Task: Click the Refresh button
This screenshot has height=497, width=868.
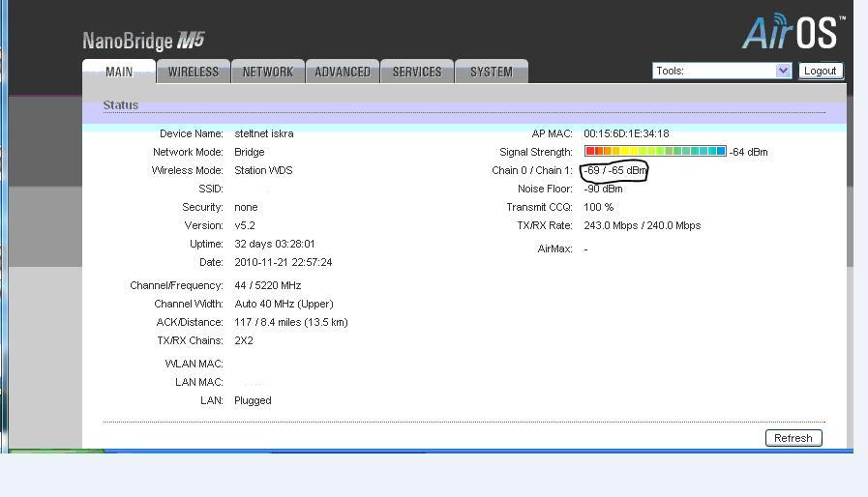Action: (x=793, y=438)
